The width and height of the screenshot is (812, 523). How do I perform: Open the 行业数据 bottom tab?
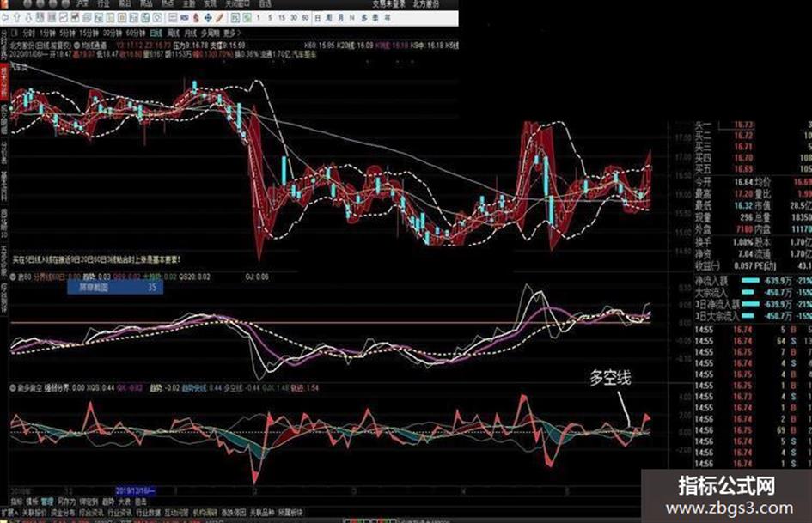pyautogui.click(x=148, y=513)
